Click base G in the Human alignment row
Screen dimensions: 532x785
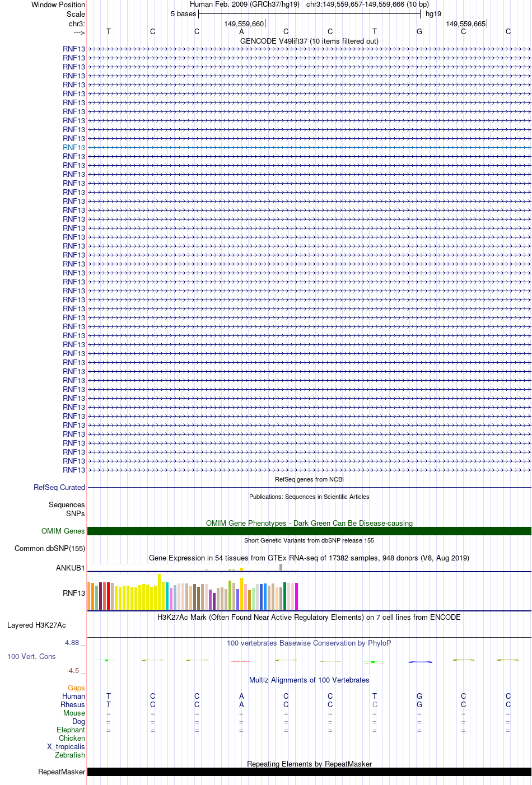tap(419, 696)
